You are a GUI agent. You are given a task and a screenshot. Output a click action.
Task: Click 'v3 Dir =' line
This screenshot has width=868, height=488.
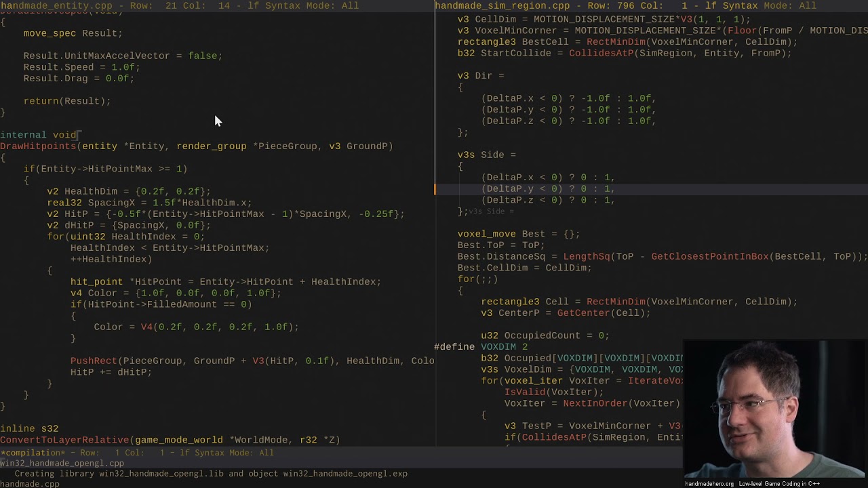(481, 76)
